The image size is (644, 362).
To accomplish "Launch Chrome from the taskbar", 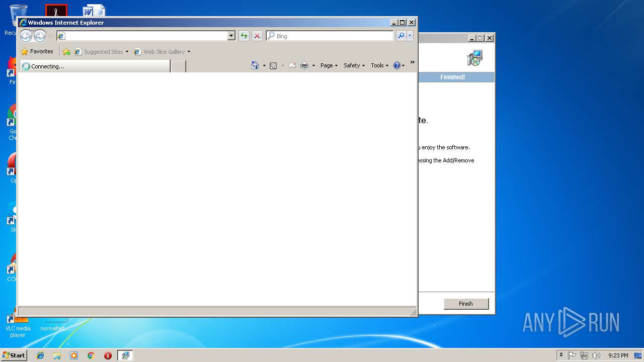I will coord(91,355).
